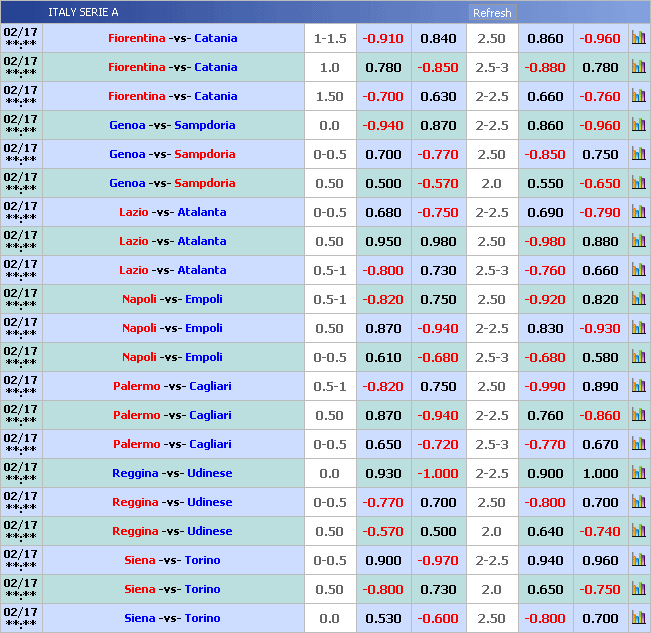The width and height of the screenshot is (651, 633).
Task: Open chart icon for Siena-Torino 0.0 handicap row
Action: [x=638, y=619]
